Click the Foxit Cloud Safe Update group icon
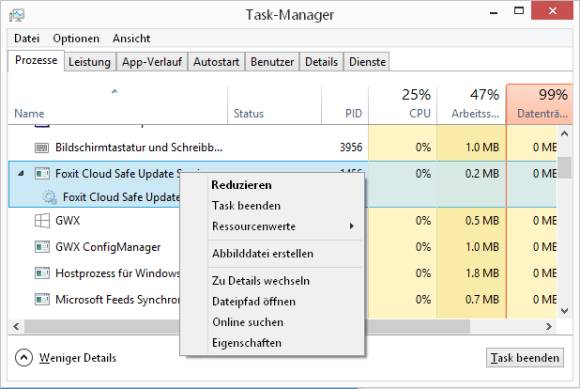 [42, 173]
